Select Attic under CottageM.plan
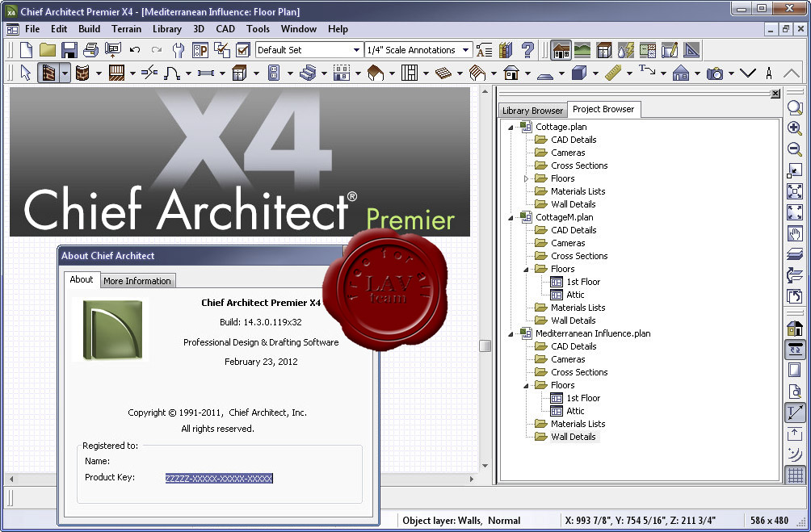Screen dimensions: 811x532 coord(575,295)
